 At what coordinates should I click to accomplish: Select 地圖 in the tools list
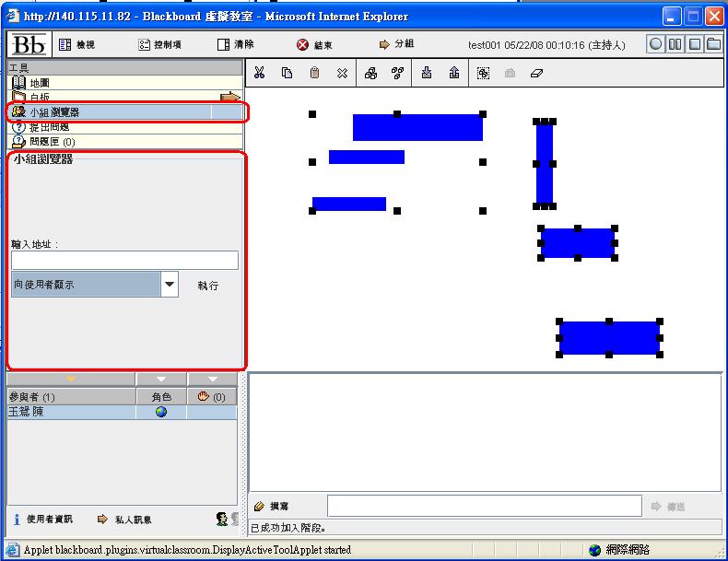[x=40, y=83]
